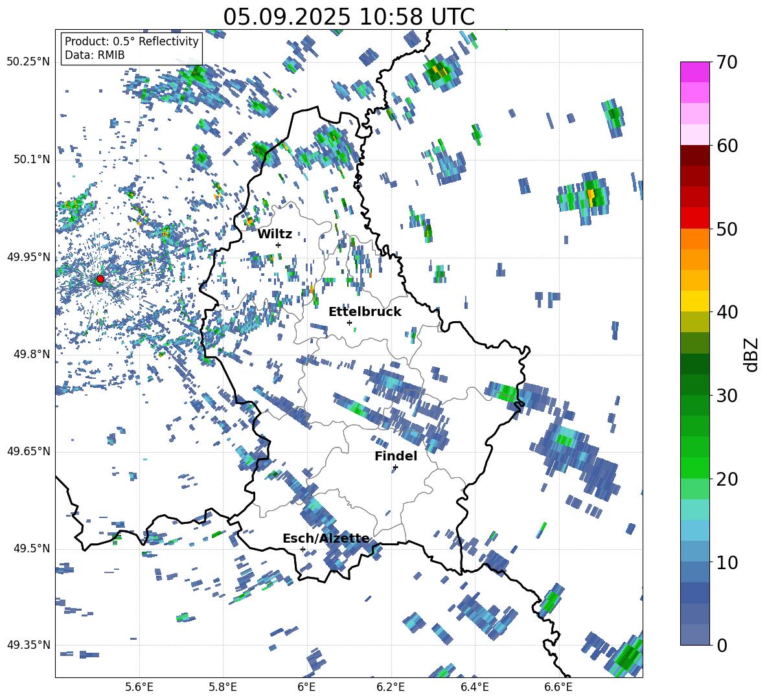767x700 pixels.
Task: Click the 49.65°N latitude label
Action: click(x=29, y=451)
